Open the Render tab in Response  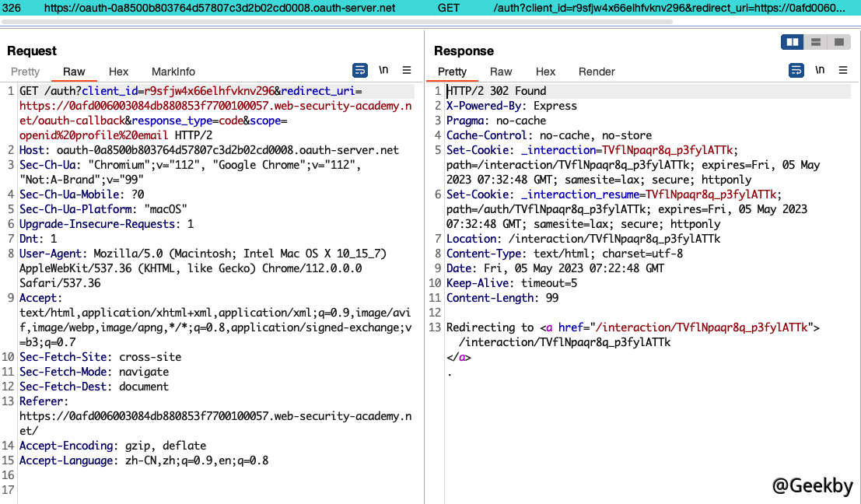pyautogui.click(x=597, y=72)
